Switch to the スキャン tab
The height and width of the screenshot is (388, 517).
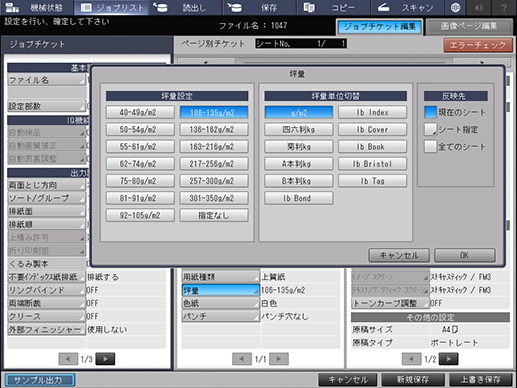407,7
